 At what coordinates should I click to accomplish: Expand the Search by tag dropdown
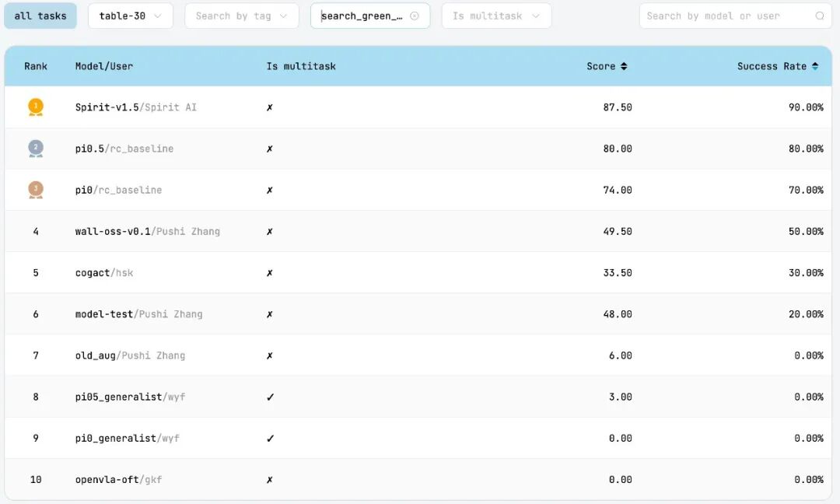pyautogui.click(x=241, y=16)
